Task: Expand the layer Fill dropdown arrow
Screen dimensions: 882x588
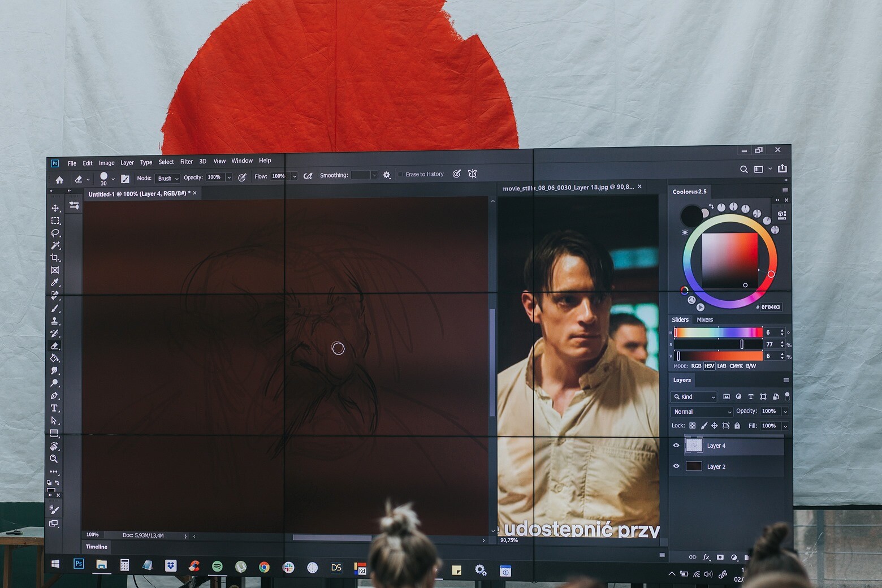Action: pyautogui.click(x=785, y=426)
